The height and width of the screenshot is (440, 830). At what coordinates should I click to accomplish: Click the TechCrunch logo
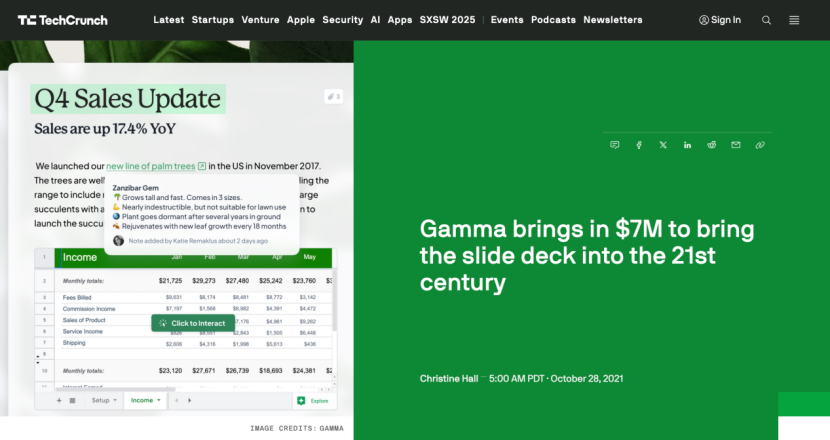[62, 20]
